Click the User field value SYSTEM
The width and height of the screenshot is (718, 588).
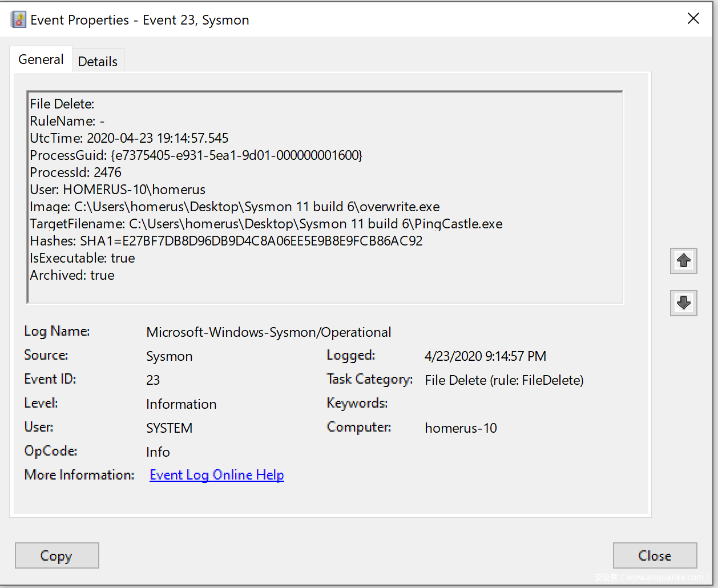(x=169, y=428)
